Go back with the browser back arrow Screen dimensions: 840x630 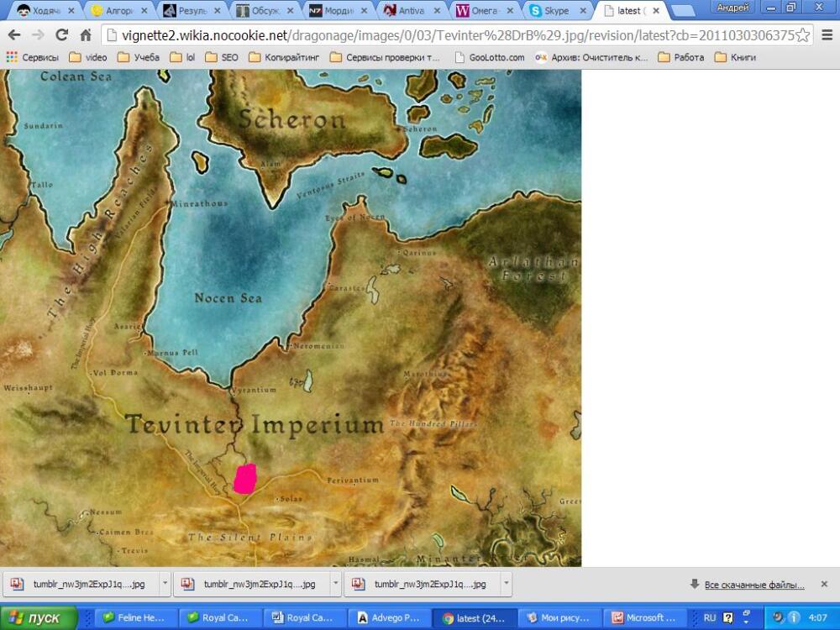(x=14, y=35)
